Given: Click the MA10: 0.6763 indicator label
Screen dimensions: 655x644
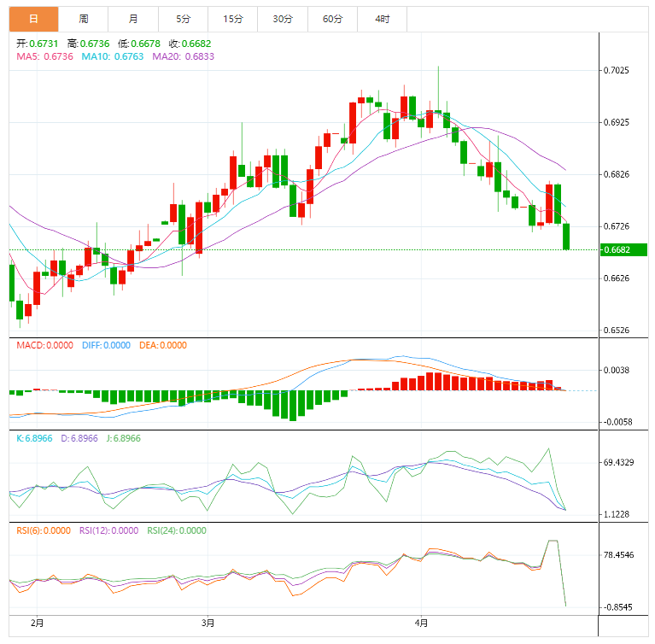Looking at the screenshot, I should (113, 56).
